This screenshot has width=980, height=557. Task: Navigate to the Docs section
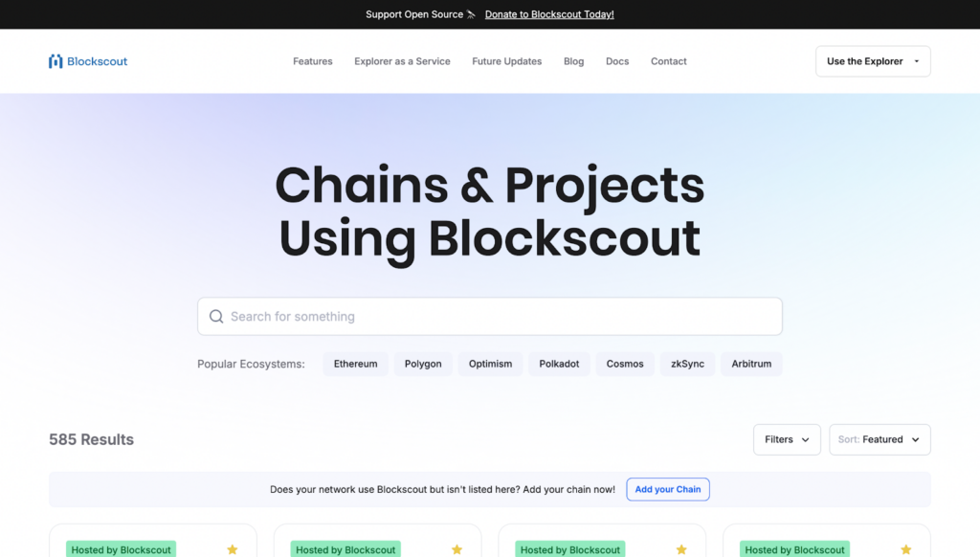tap(616, 61)
